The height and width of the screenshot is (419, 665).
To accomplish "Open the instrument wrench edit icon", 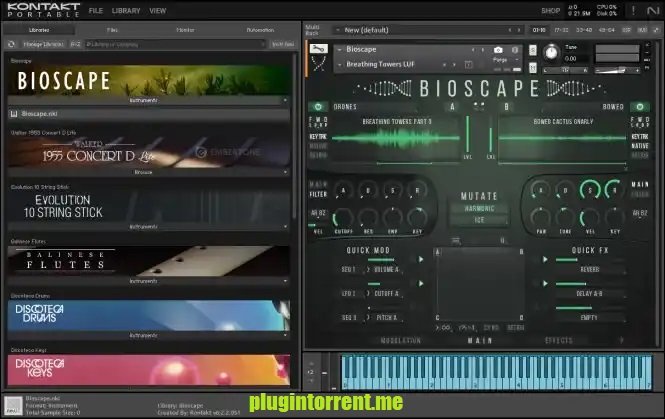I will click(318, 49).
